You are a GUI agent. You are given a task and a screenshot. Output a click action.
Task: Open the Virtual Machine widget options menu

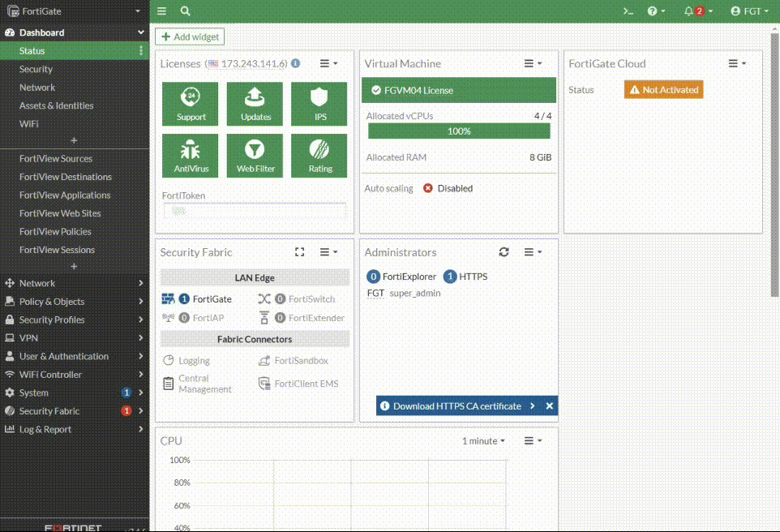click(533, 63)
